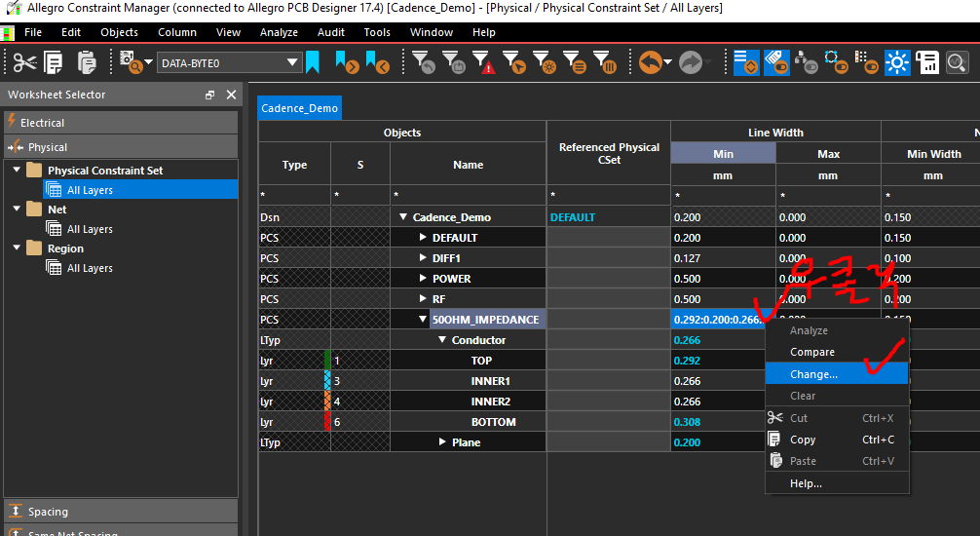The image size is (980, 536).
Task: Open the File menu
Action: [x=33, y=32]
